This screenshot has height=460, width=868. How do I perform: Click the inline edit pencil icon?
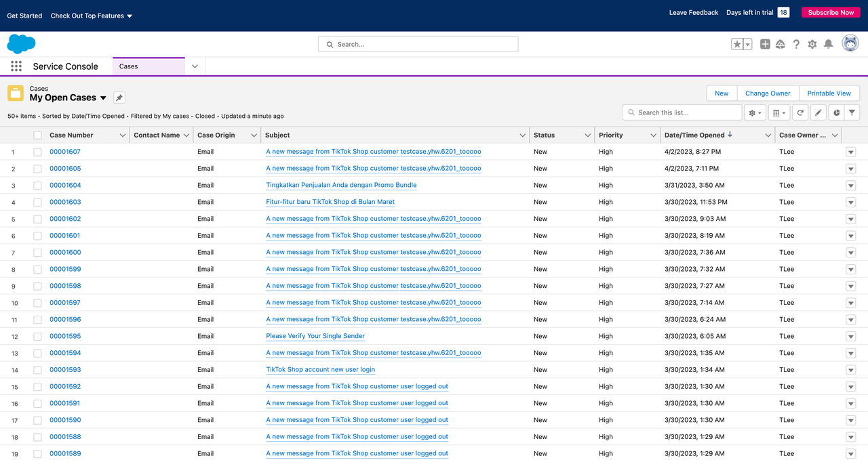[818, 113]
